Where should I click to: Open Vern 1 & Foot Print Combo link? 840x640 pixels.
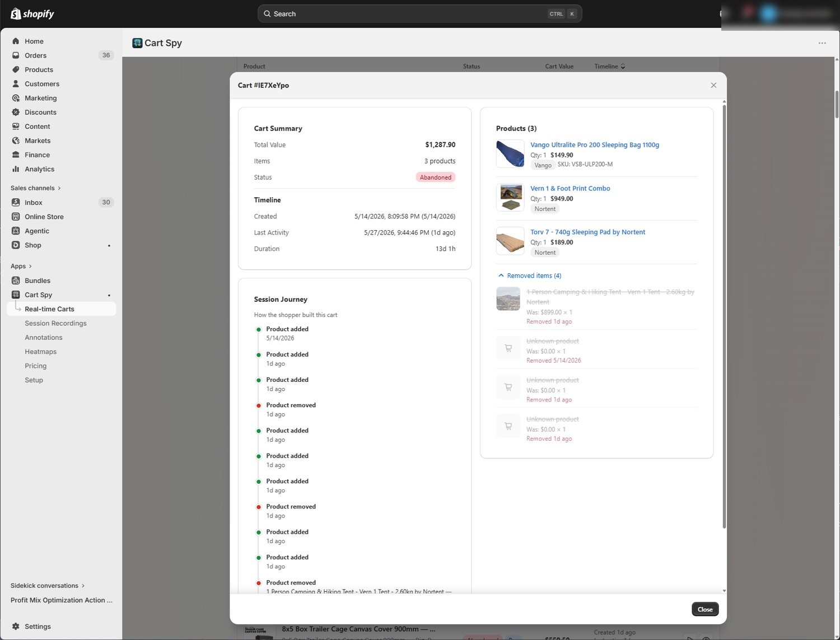(x=570, y=189)
